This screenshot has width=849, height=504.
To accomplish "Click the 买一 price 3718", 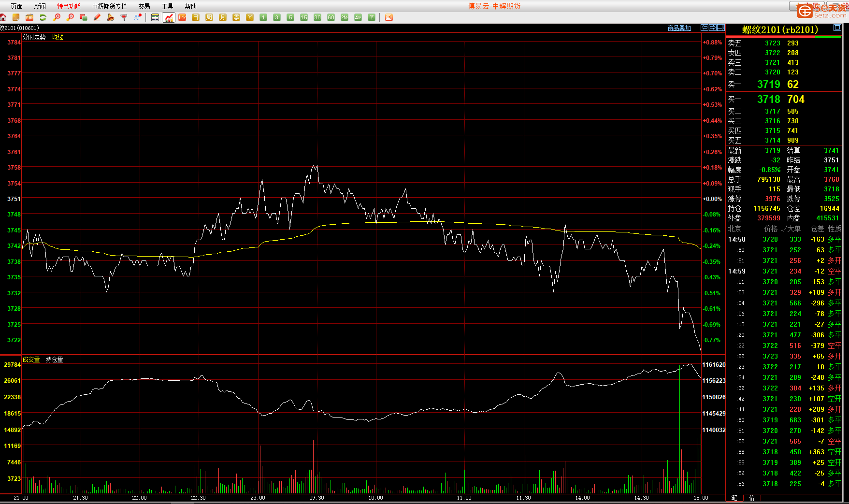I will (769, 99).
